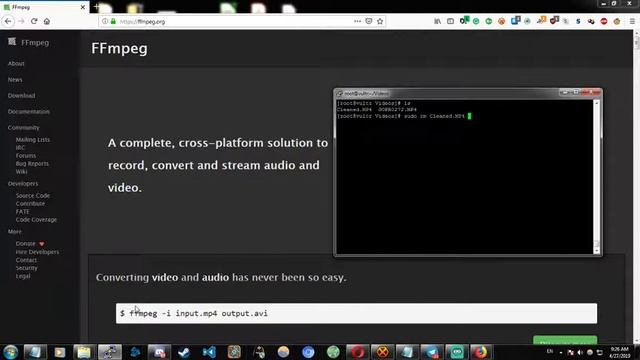Screen dimensions: 640x360
Task: Open File Explorer from the taskbar
Action: [x=84, y=352]
